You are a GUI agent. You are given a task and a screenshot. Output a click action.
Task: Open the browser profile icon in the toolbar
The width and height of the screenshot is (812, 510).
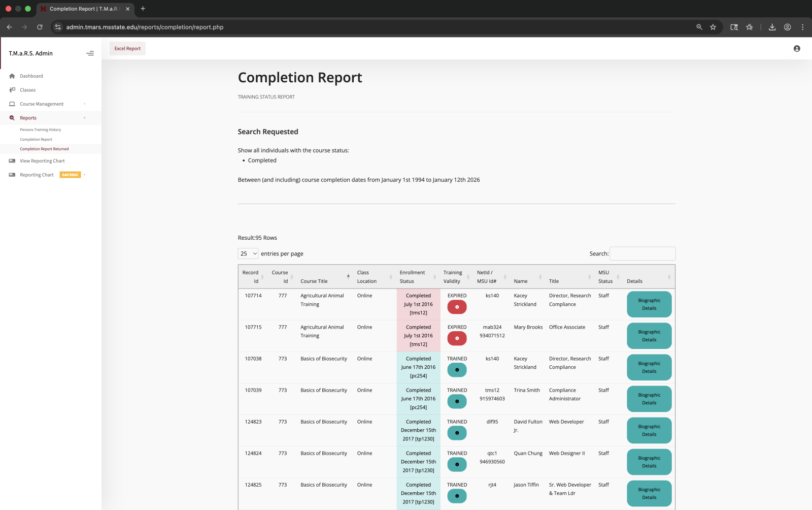(788, 27)
